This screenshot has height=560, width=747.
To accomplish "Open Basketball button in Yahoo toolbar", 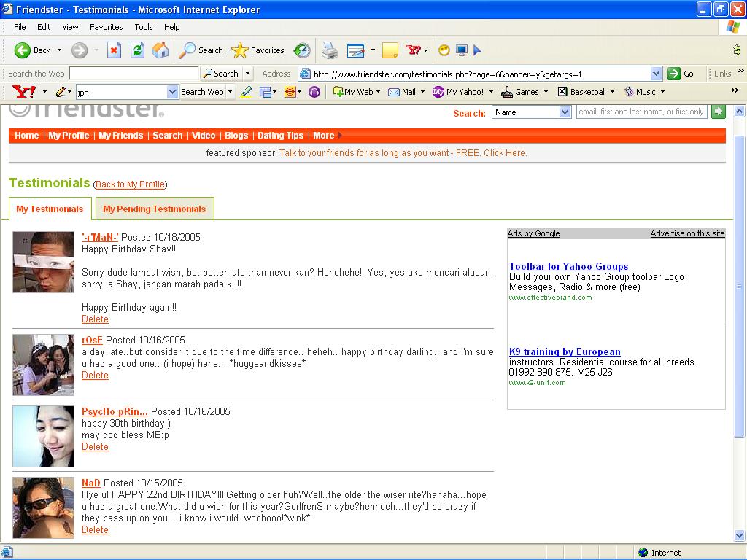I will point(581,92).
